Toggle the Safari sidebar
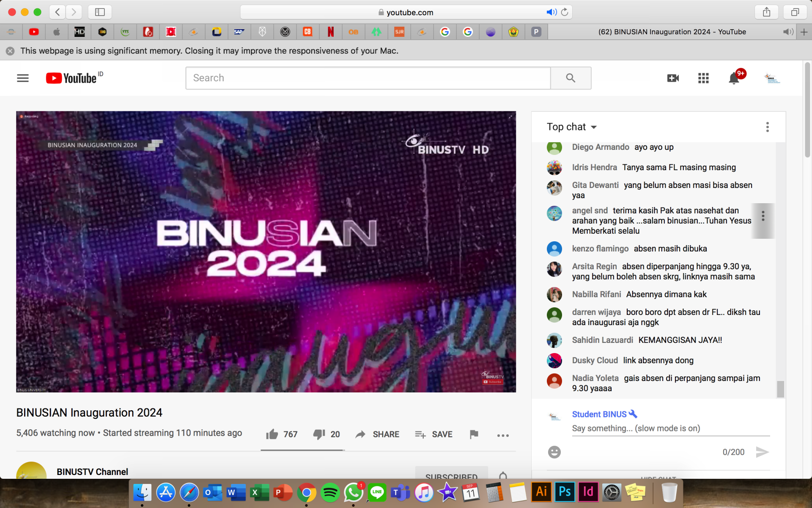This screenshot has height=508, width=812. 100,12
